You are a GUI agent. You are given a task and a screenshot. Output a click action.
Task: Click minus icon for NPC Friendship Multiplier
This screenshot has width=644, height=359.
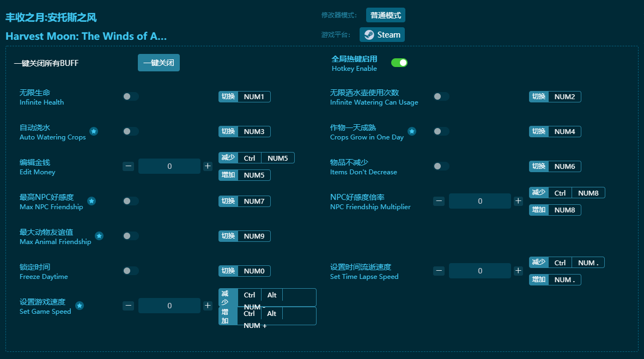tap(439, 201)
